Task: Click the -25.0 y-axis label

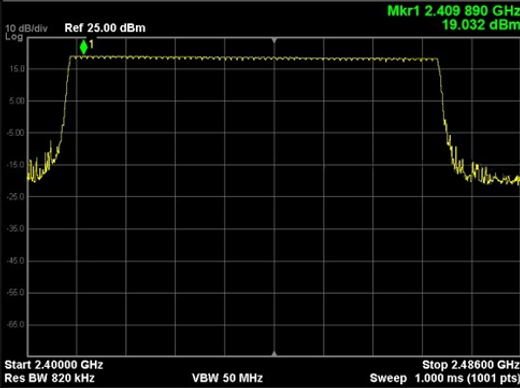Action: point(16,197)
